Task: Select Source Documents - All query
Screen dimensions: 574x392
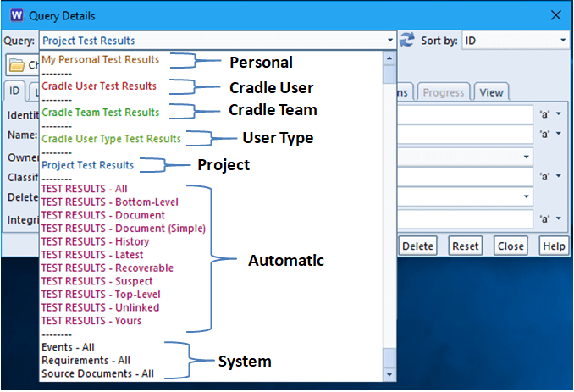Action: (97, 373)
